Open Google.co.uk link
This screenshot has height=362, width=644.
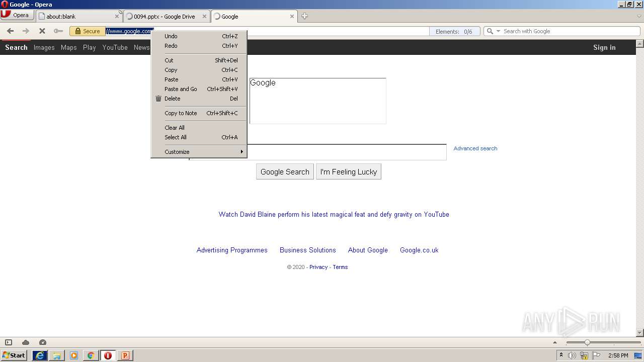click(x=419, y=250)
